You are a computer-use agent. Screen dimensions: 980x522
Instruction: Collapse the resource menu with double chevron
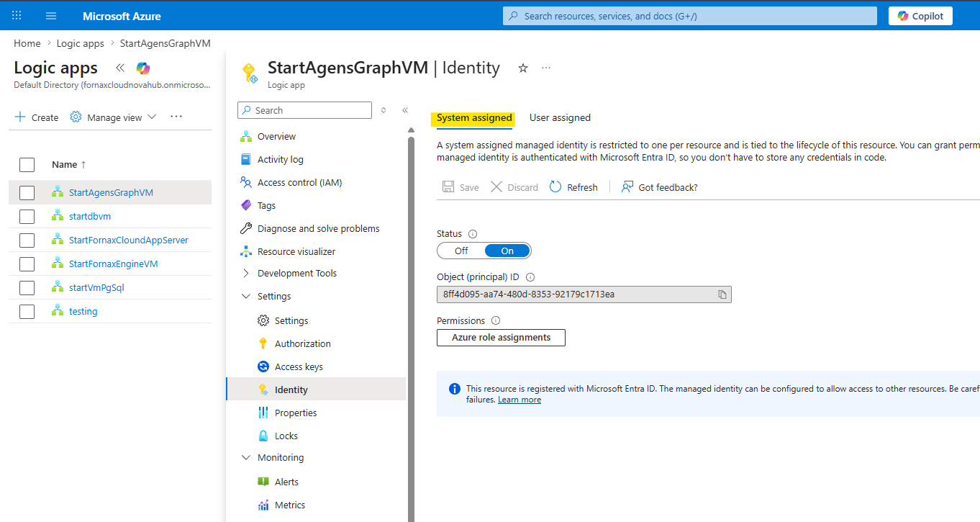(x=405, y=110)
